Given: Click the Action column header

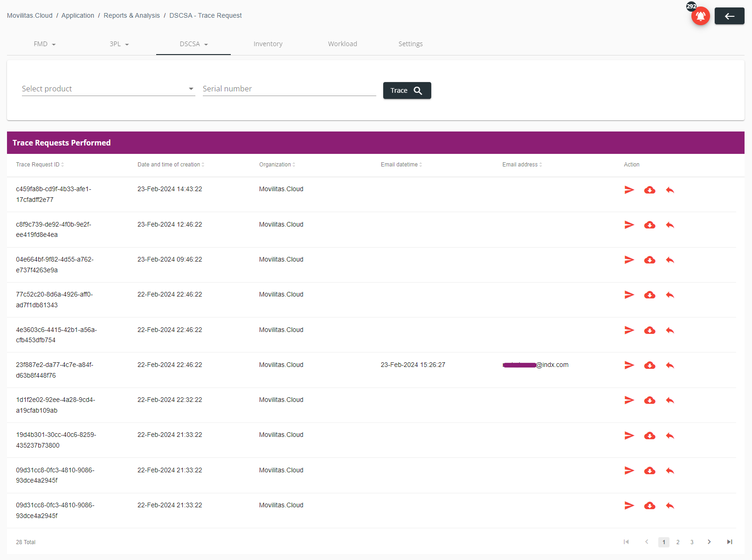Looking at the screenshot, I should (x=632, y=165).
